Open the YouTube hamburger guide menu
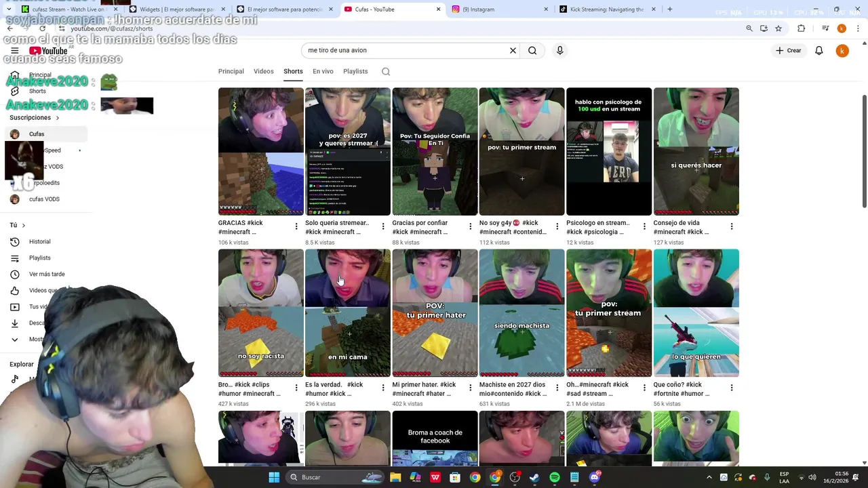 pos(14,51)
